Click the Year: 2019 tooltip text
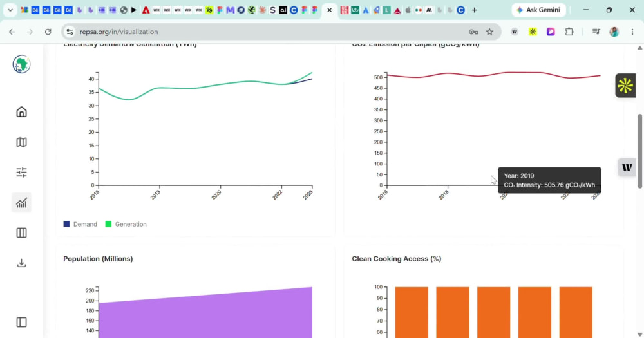The image size is (644, 338). [x=518, y=176]
